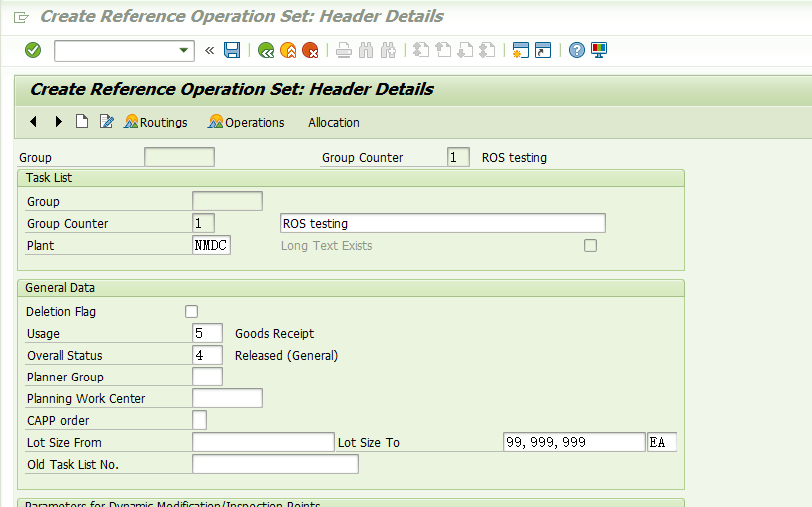Click the Lot Size From field
The width and height of the screenshot is (812, 507).
pyautogui.click(x=263, y=442)
